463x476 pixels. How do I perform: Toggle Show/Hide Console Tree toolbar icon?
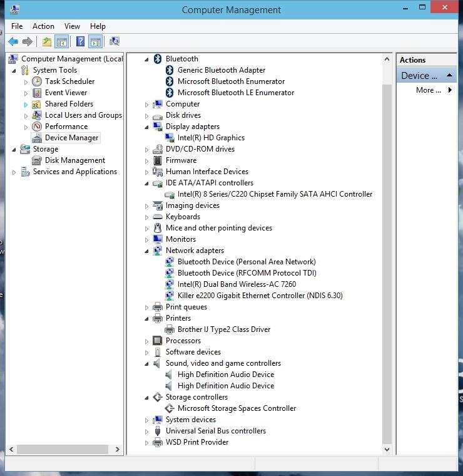click(61, 41)
